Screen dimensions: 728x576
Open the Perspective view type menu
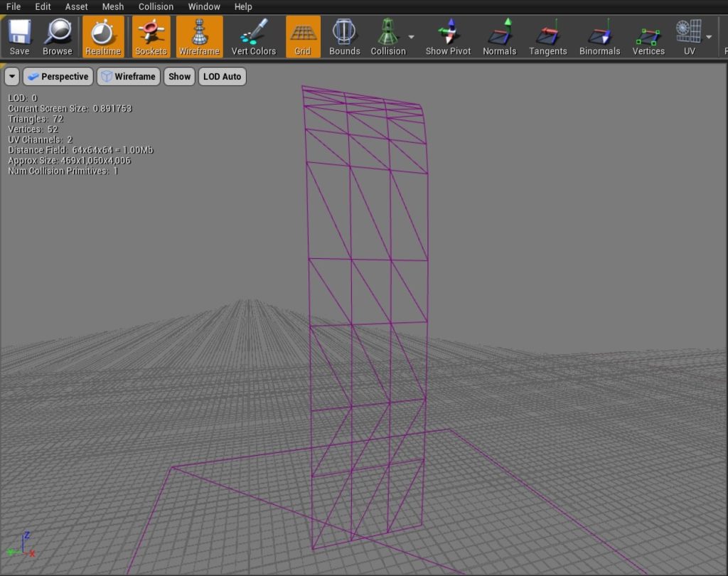[x=58, y=77]
